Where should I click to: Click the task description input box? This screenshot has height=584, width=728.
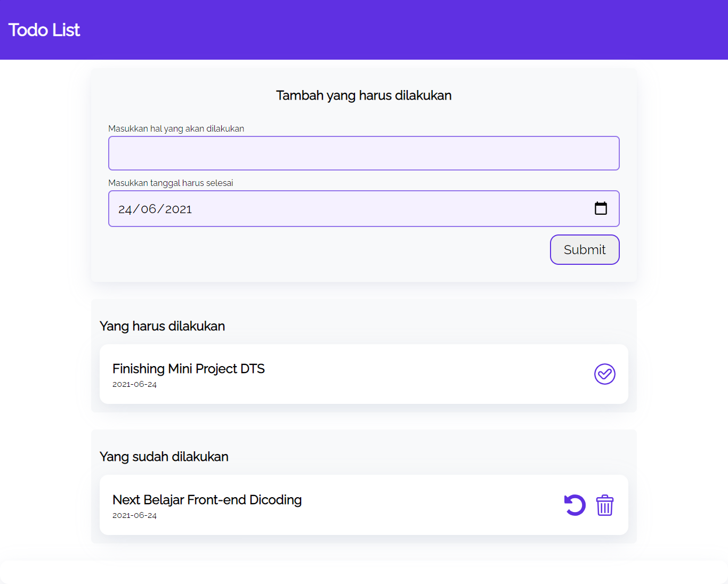[x=364, y=153]
